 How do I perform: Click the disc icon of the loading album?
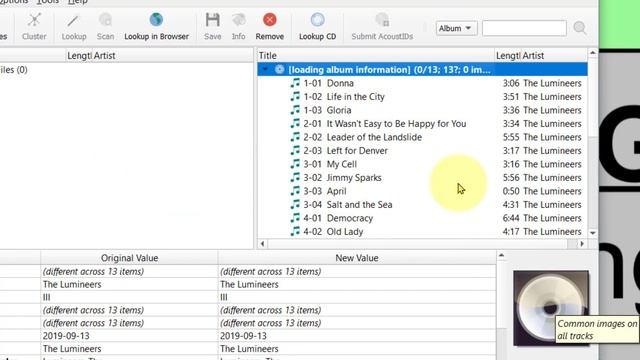[279, 69]
